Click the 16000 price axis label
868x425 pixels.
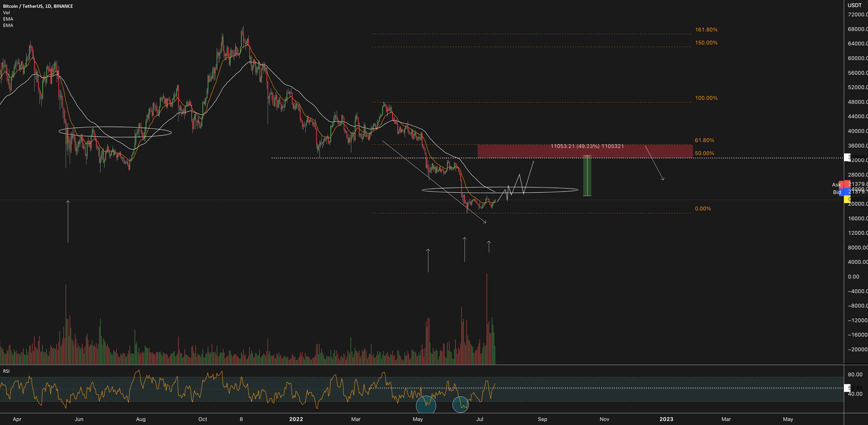click(x=858, y=219)
